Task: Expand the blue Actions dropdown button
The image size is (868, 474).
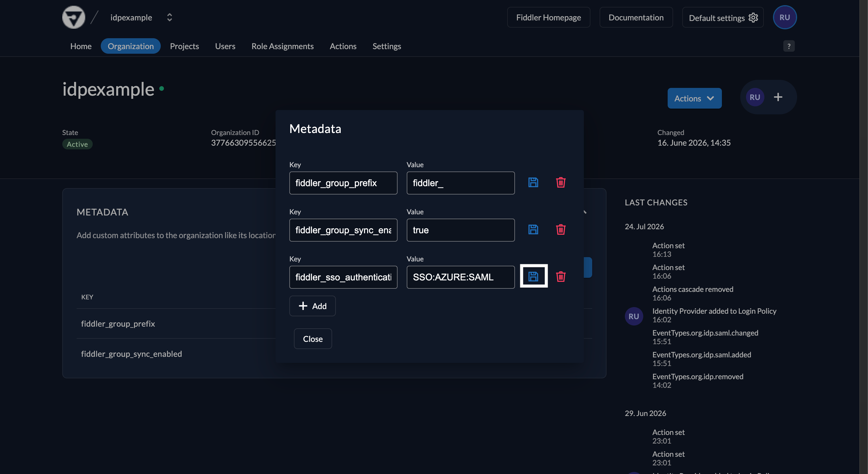Action: click(x=694, y=98)
